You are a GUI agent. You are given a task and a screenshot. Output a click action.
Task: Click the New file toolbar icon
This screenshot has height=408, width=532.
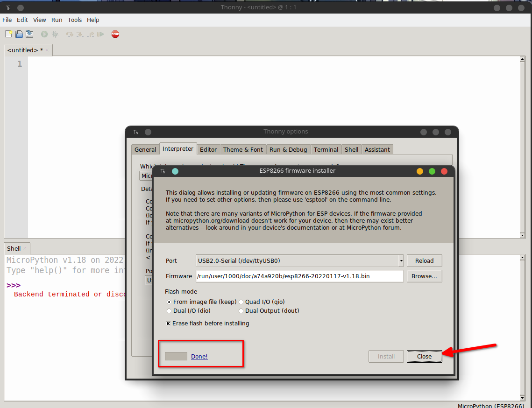(8, 34)
